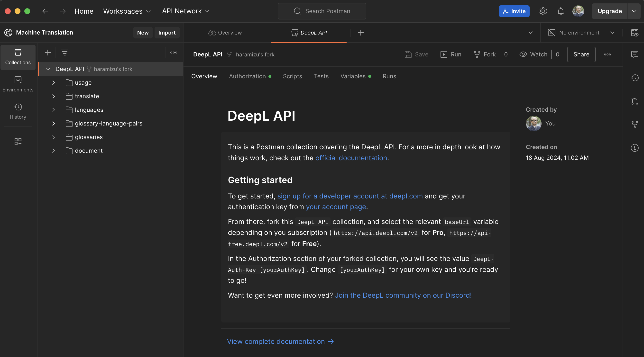This screenshot has width=644, height=357.
Task: Open the sign up for developer account link
Action: pyautogui.click(x=350, y=196)
